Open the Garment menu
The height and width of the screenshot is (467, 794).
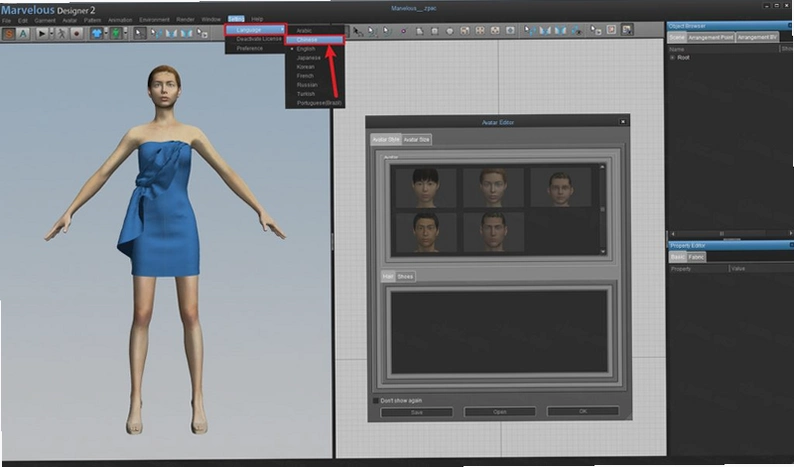tap(45, 20)
